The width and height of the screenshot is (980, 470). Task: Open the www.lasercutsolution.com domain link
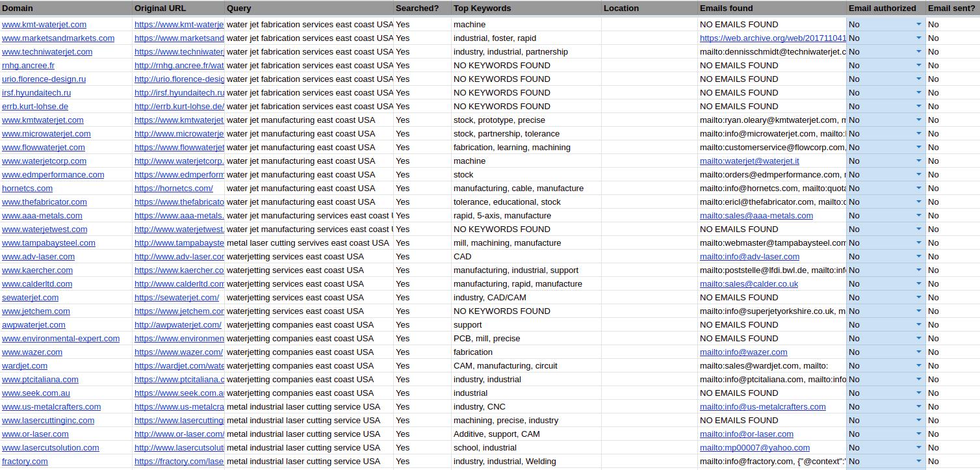51,447
